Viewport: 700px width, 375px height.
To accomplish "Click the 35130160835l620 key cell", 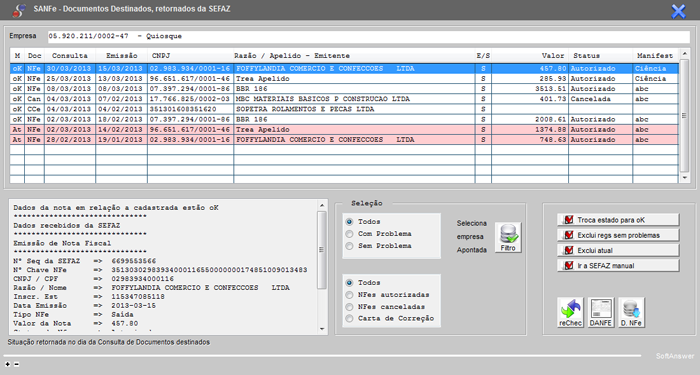I will (190, 109).
